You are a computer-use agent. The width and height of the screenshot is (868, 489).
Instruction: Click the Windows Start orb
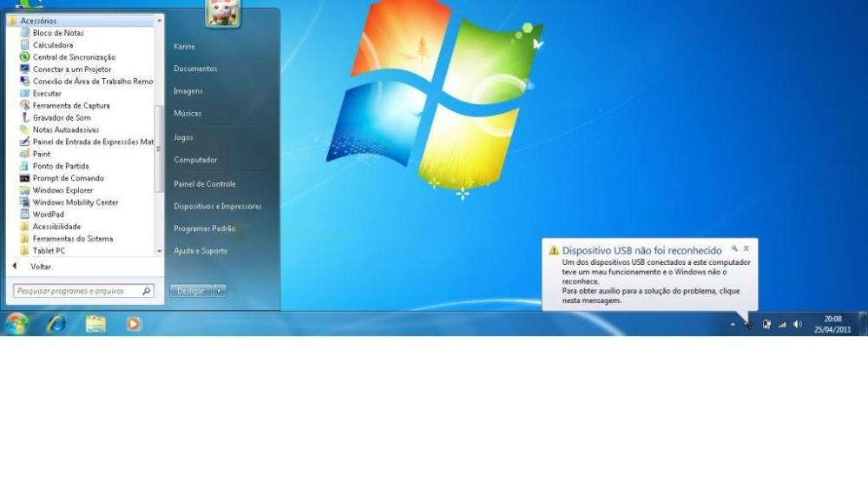[16, 324]
